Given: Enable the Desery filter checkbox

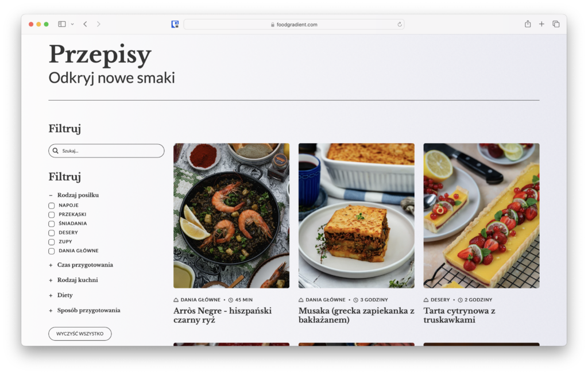Looking at the screenshot, I should coord(52,233).
